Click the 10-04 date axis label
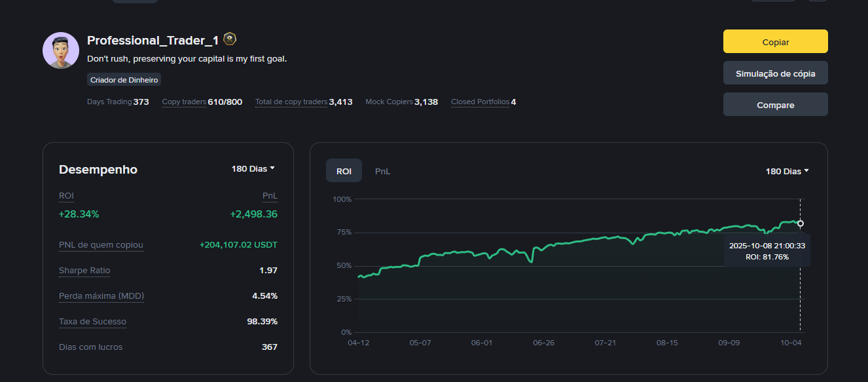This screenshot has height=382, width=868. pos(791,343)
